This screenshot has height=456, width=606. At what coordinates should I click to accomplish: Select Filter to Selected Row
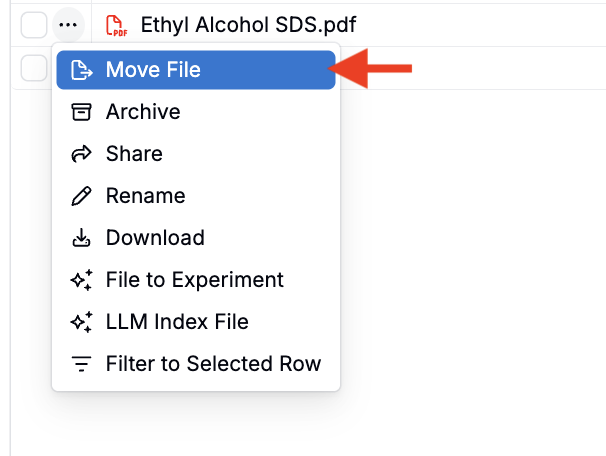pos(196,364)
